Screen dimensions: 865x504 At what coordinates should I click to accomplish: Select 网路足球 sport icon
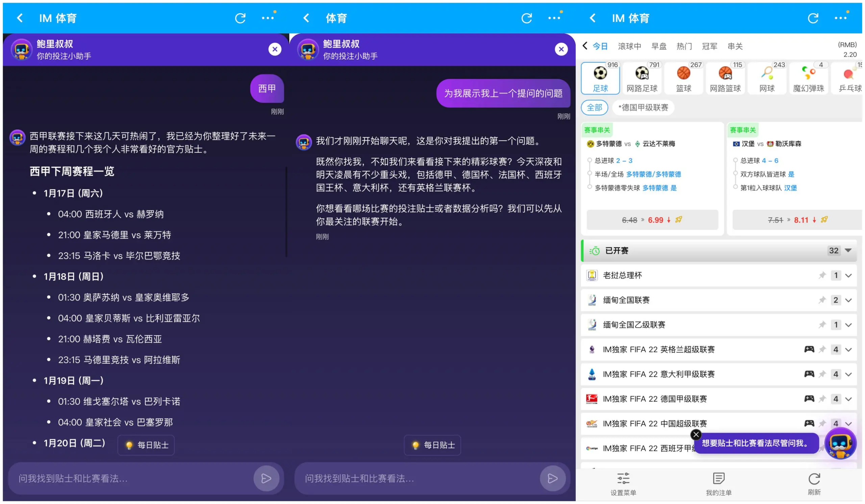[x=642, y=79]
